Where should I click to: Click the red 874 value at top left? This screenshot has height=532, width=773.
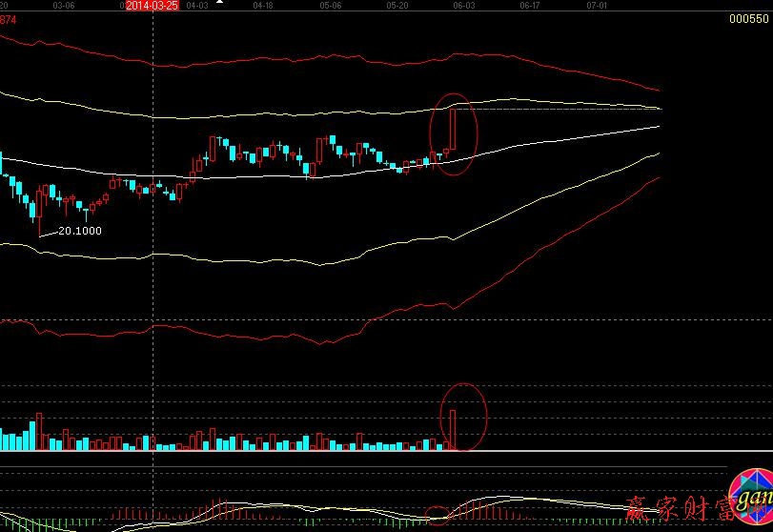[7, 19]
